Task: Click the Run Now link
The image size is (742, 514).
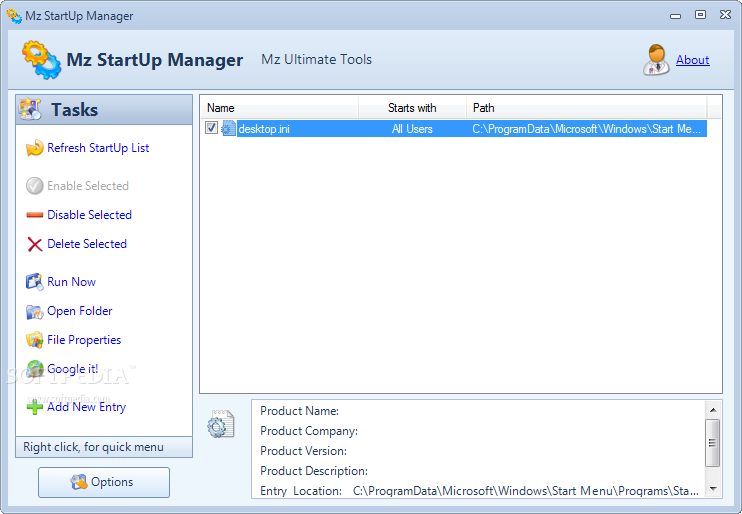Action: 71,282
